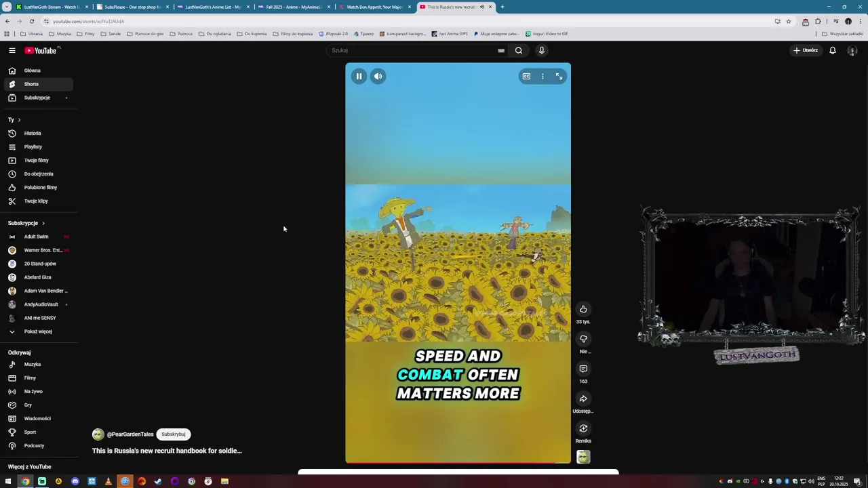Enter fullscreen on the Short player
Image resolution: width=868 pixels, height=488 pixels.
click(x=559, y=77)
